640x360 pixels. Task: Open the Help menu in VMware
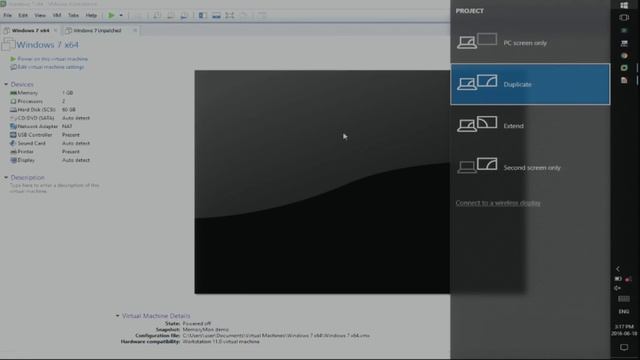pos(91,16)
